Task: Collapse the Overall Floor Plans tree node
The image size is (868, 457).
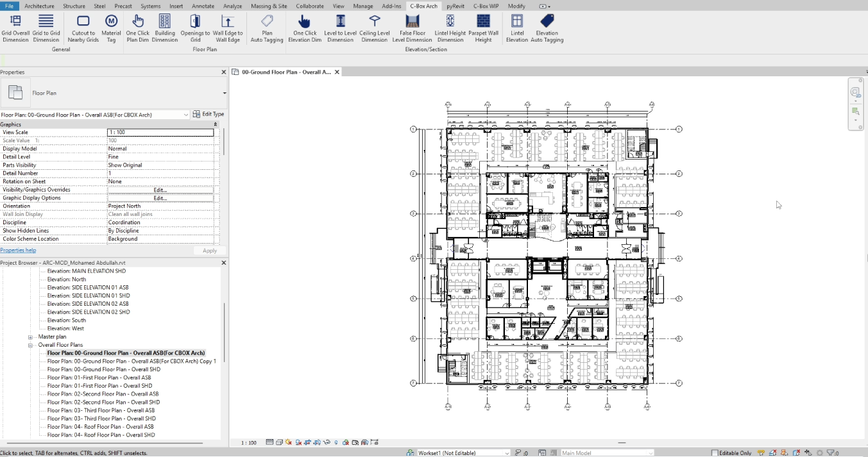Action: pos(30,345)
